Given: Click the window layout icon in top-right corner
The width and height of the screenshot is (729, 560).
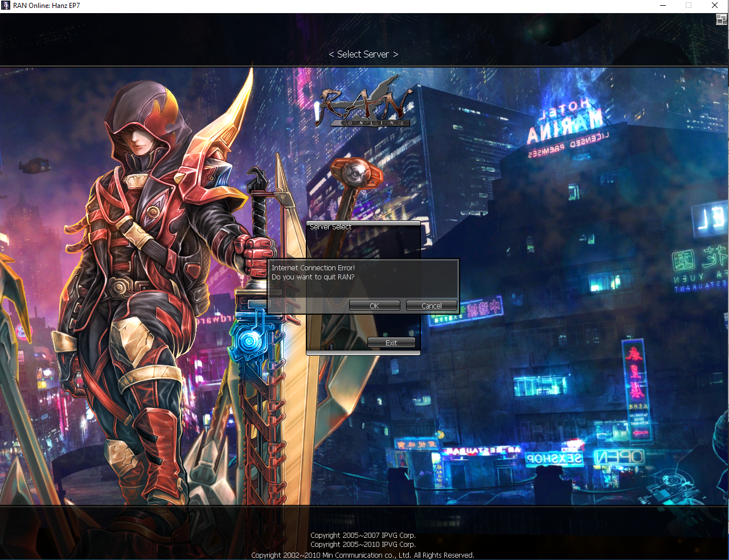Looking at the screenshot, I should [x=721, y=19].
